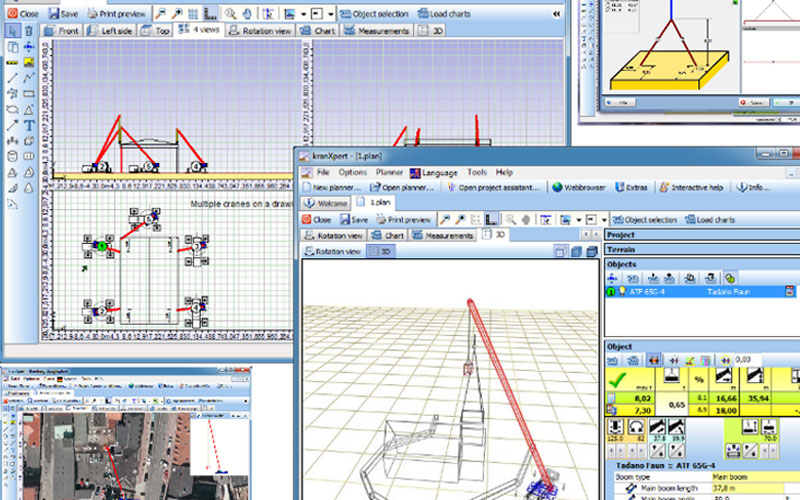This screenshot has height=500, width=800.
Task: Expand the Terrain panel header
Action: (702, 249)
